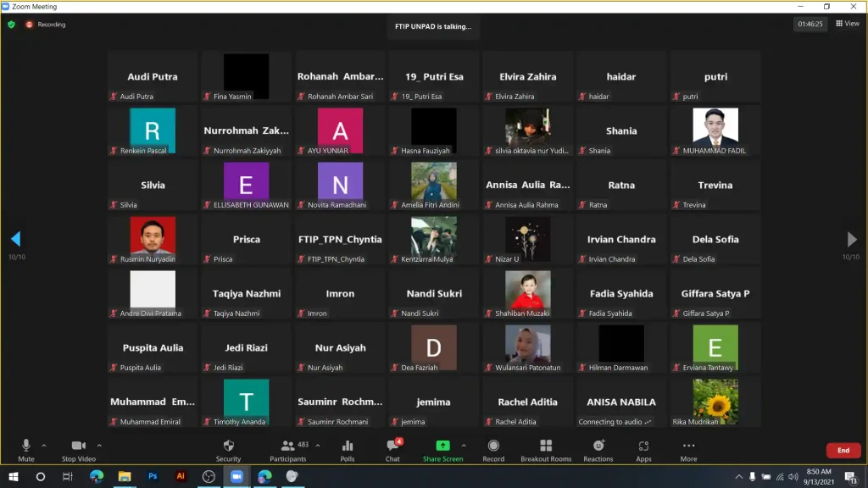This screenshot has width=868, height=488.
Task: Open Chat with 4 unread messages
Action: pos(392,450)
